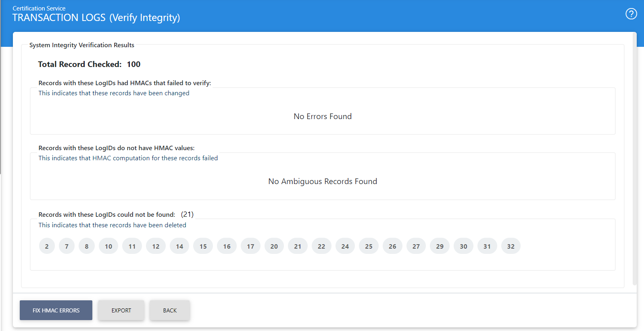Choose deleted record chip 25
The height and width of the screenshot is (331, 644).
369,246
